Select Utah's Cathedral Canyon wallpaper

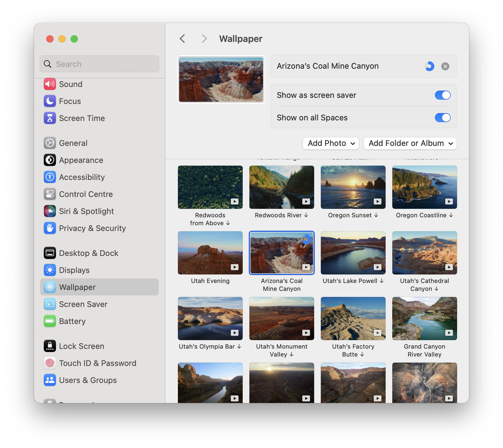coord(425,253)
